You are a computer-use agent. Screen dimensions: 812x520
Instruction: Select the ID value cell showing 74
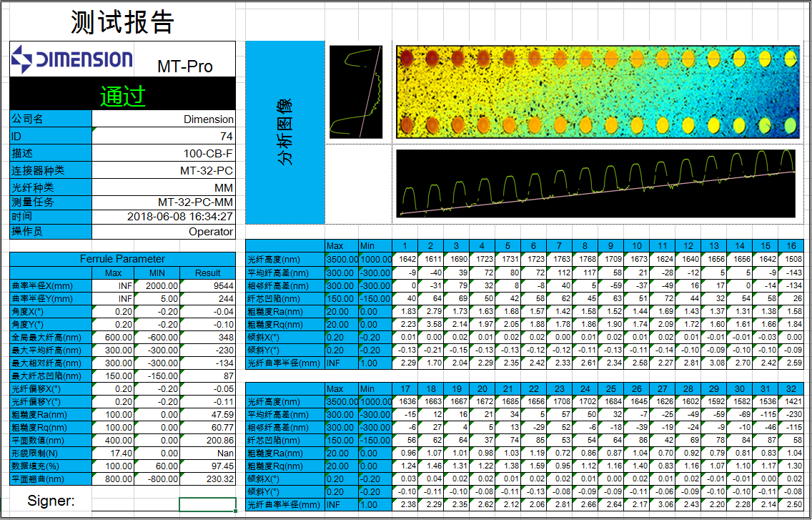pos(163,136)
